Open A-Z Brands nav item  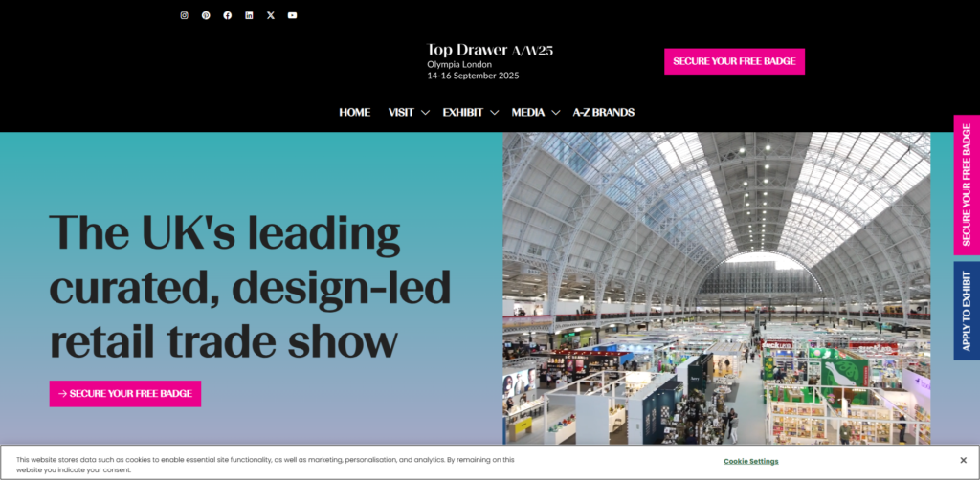(604, 113)
